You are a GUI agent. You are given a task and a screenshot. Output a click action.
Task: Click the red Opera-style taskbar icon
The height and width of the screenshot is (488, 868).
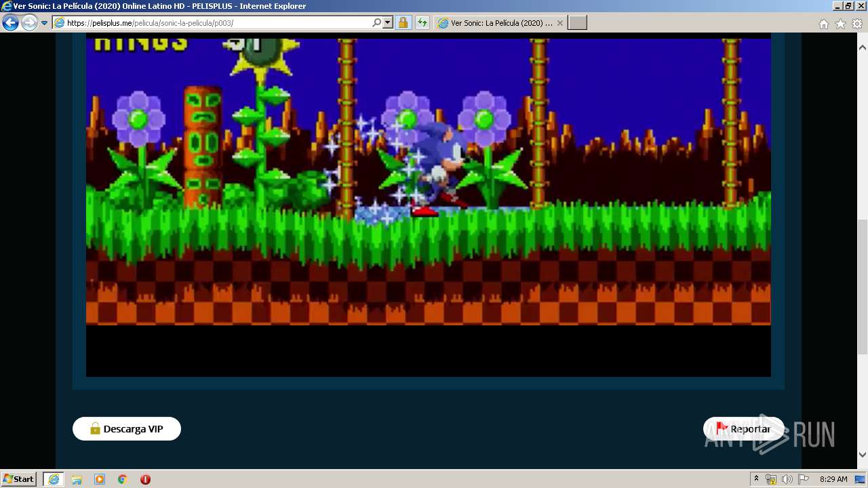pyautogui.click(x=145, y=479)
